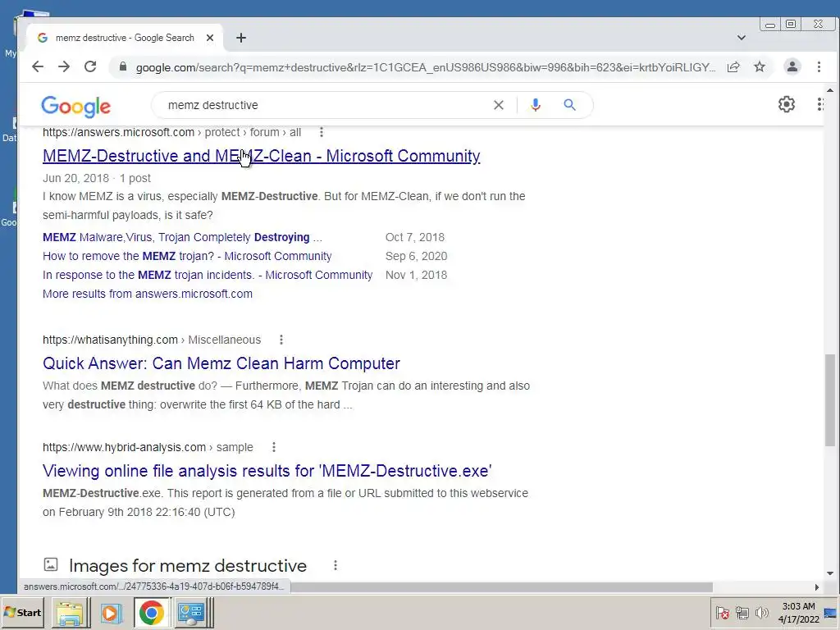The image size is (840, 630).
Task: Open the Chrome profile avatar icon
Action: (x=792, y=66)
